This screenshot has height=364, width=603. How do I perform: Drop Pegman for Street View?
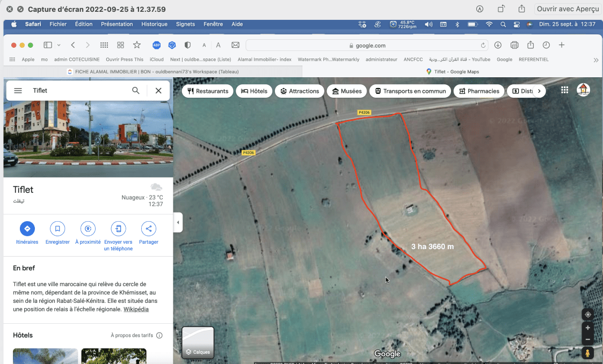[588, 353]
